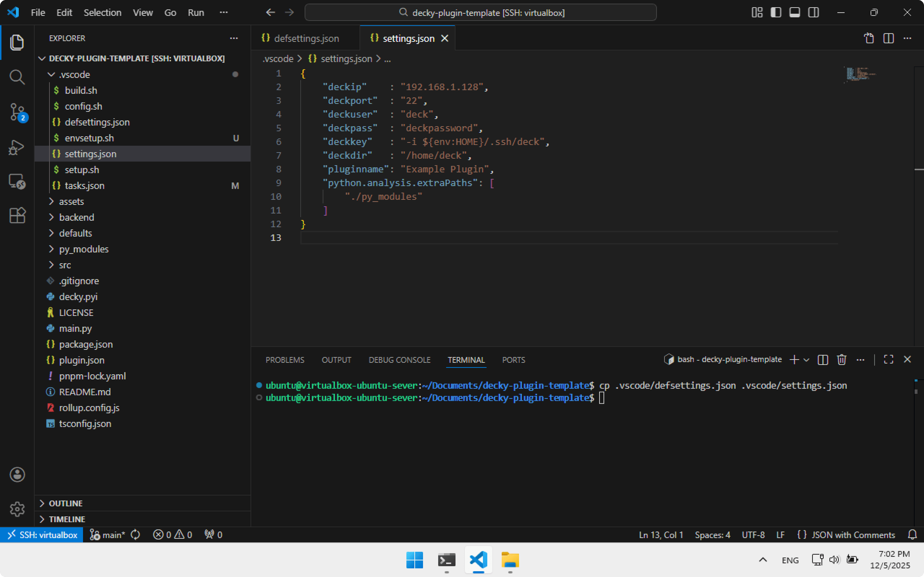Open the Source Control view

point(17,112)
